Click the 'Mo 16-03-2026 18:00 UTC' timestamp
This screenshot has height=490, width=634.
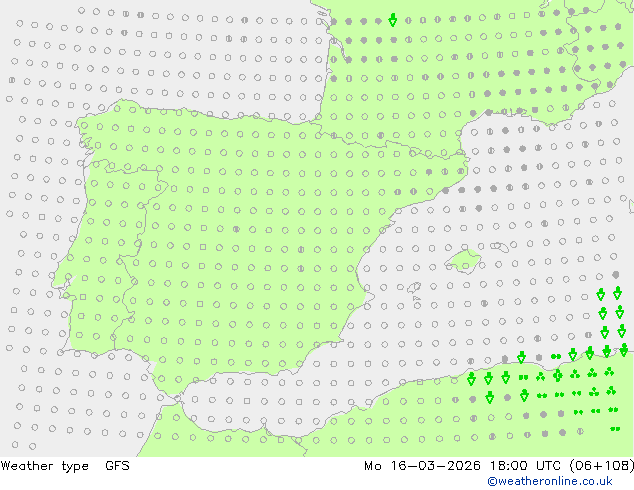click(x=463, y=466)
